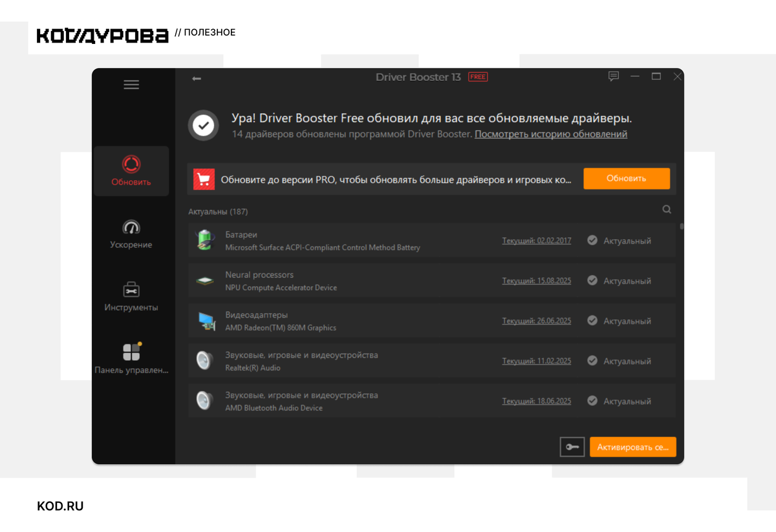Select the Обновить sidebar tab
This screenshot has height=532, width=776.
pyautogui.click(x=131, y=171)
